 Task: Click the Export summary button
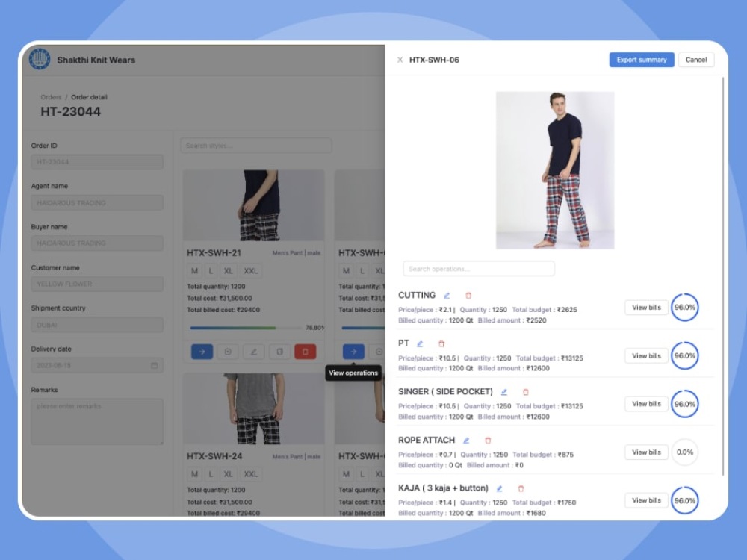[x=641, y=60]
